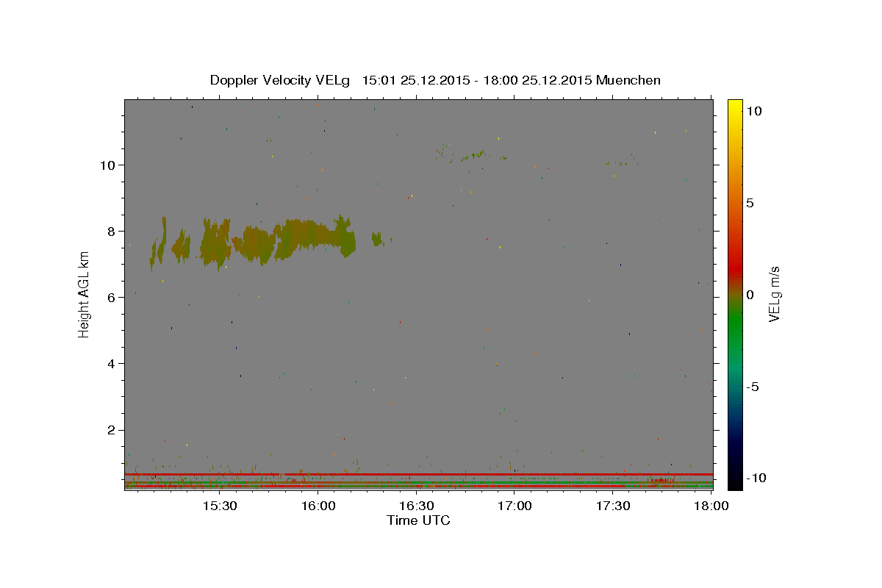Viewport: 882px width, 588px height.
Task: Click the height tick label 2
Action: [x=112, y=430]
